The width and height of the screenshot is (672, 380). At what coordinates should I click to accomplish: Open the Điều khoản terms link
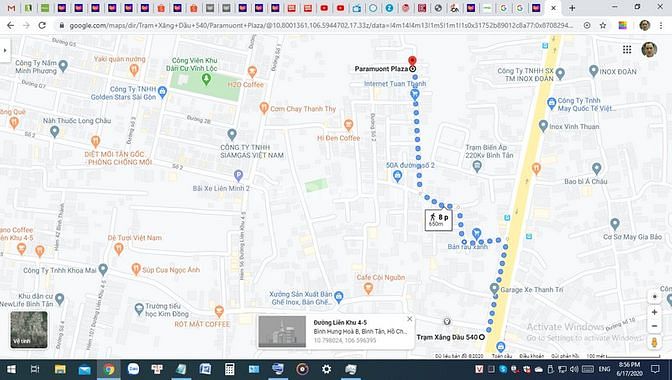[531, 356]
